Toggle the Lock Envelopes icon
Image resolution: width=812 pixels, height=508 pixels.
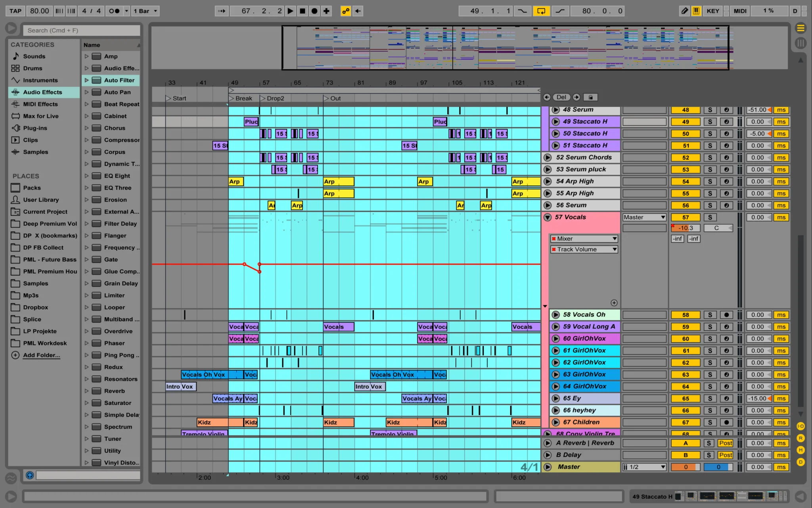point(590,97)
